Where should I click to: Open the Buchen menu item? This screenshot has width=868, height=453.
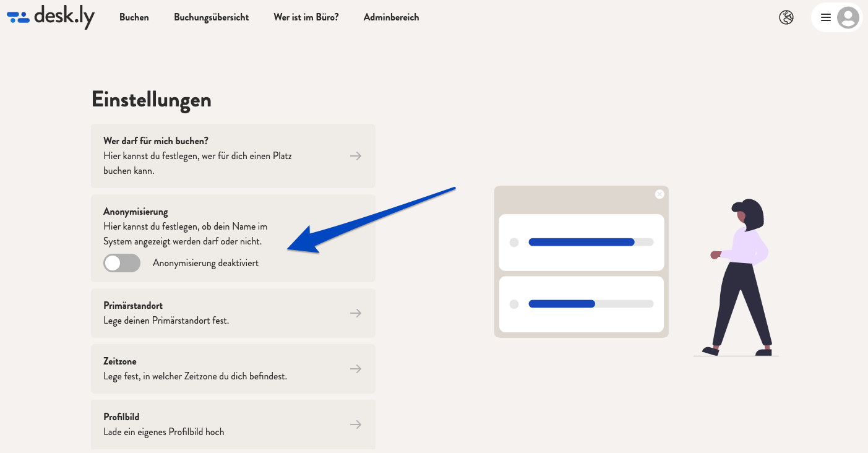(x=134, y=17)
